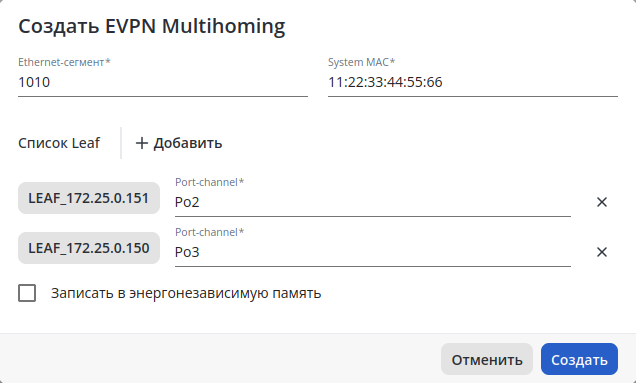Select the LEAF_172.25.0.151 chip
Screen dimensions: 636x383
[x=89, y=198]
